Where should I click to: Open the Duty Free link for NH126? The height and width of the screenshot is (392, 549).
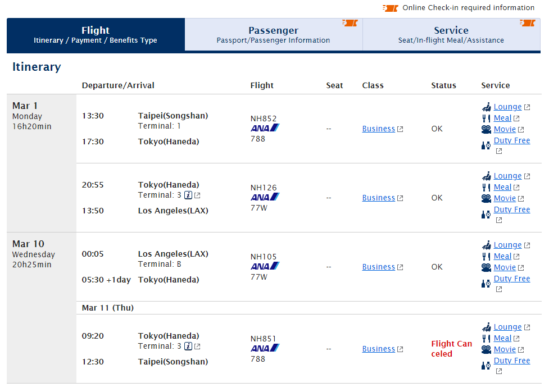coord(512,209)
